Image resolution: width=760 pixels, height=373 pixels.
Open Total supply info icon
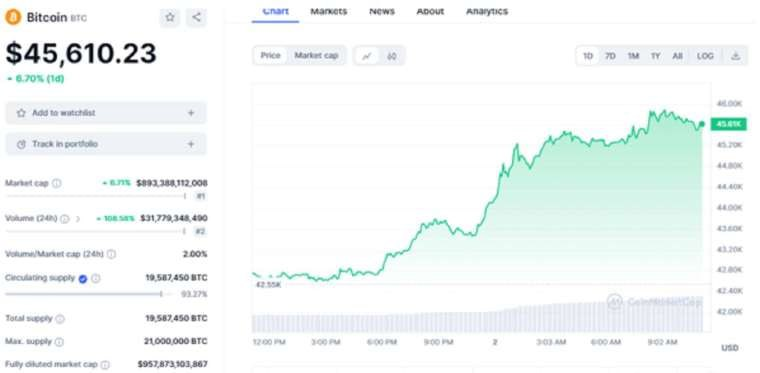tap(60, 319)
